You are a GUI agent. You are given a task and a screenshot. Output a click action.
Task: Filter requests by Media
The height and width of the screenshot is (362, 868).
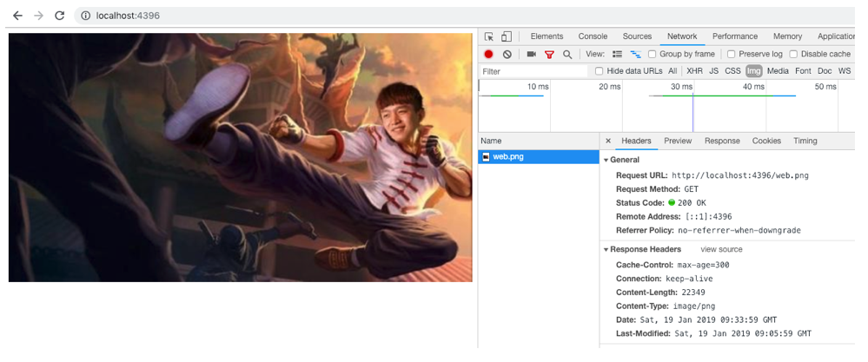(x=778, y=70)
